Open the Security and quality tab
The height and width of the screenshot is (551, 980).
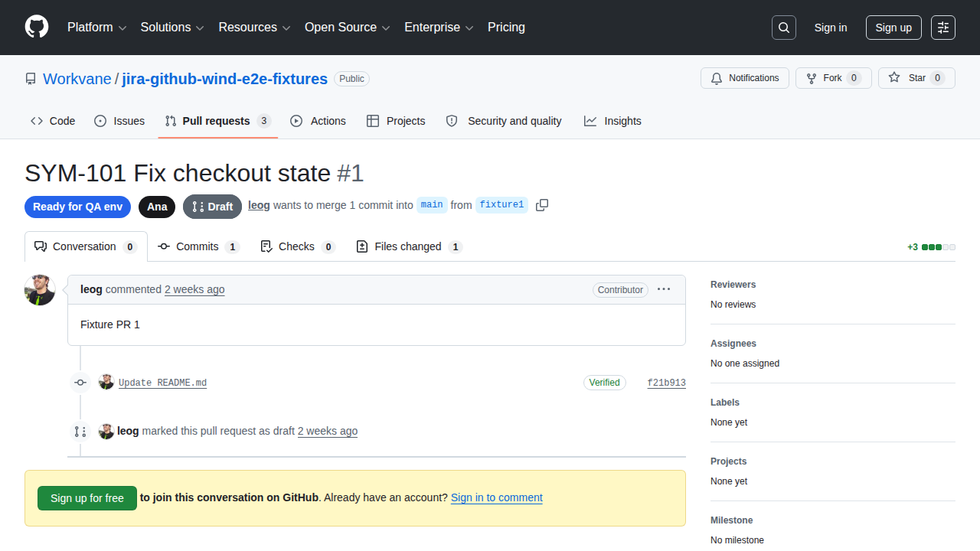[x=504, y=121]
